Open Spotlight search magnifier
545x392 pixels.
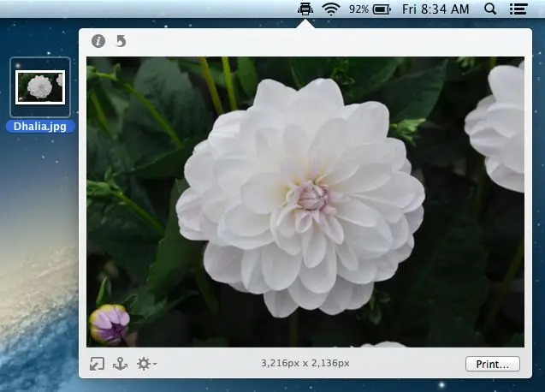[x=490, y=9]
